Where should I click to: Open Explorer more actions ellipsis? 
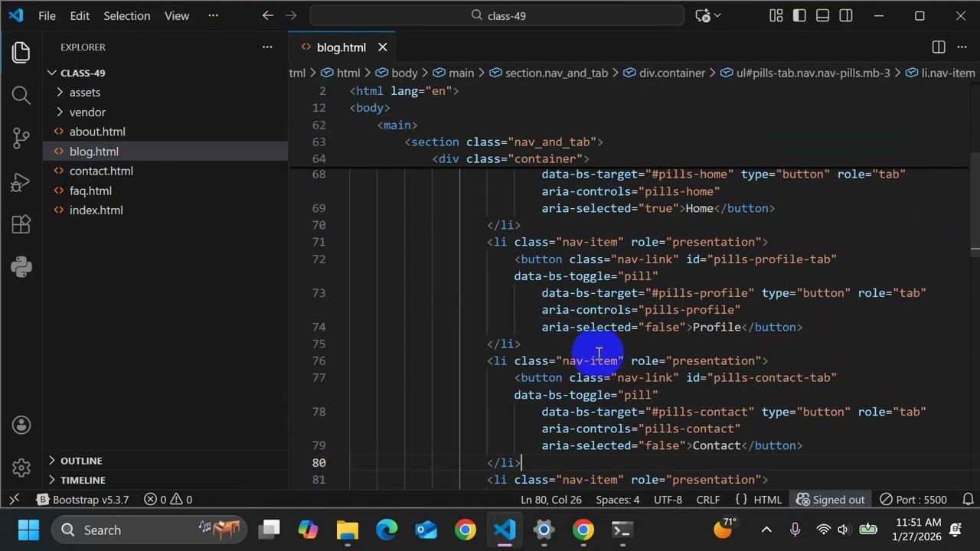tap(267, 47)
